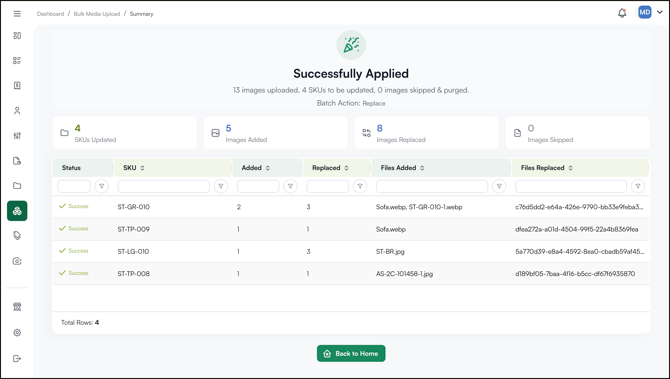Sort by SKU column
This screenshot has height=379, width=670.
tap(142, 168)
